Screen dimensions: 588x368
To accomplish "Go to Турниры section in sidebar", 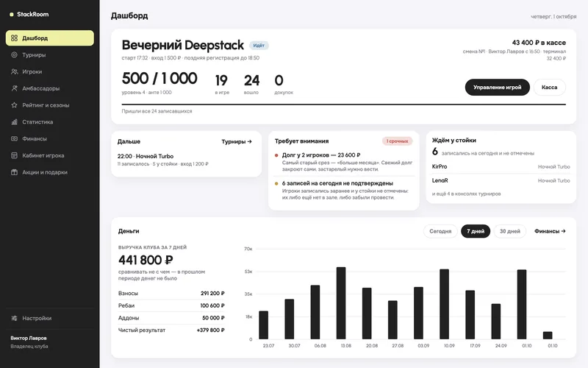I will click(50, 54).
